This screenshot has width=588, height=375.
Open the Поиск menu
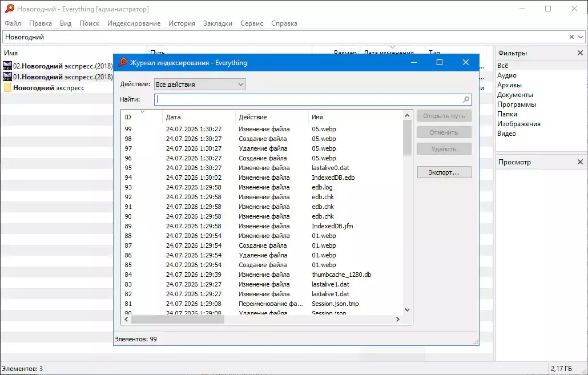coord(89,23)
